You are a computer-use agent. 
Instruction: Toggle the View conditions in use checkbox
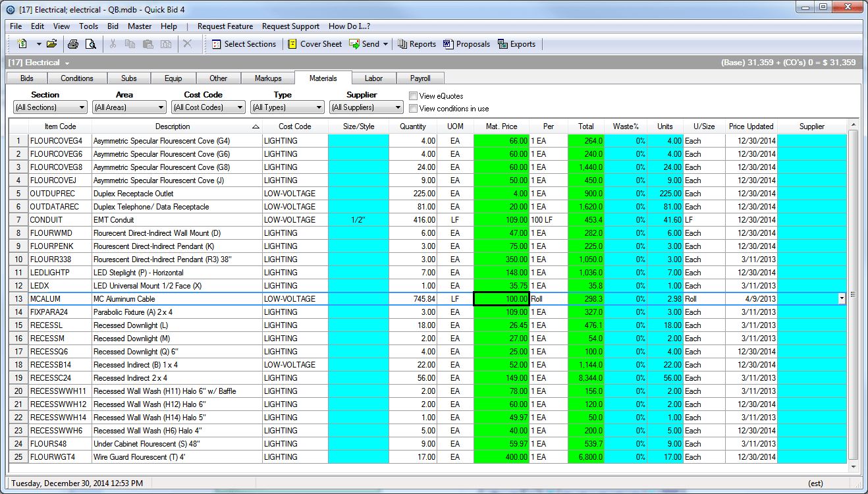click(414, 109)
